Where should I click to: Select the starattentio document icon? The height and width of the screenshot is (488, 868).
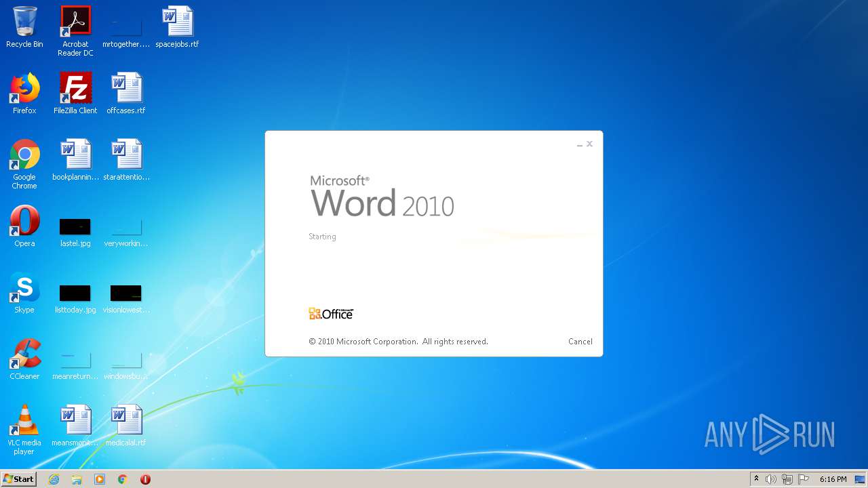coord(126,161)
